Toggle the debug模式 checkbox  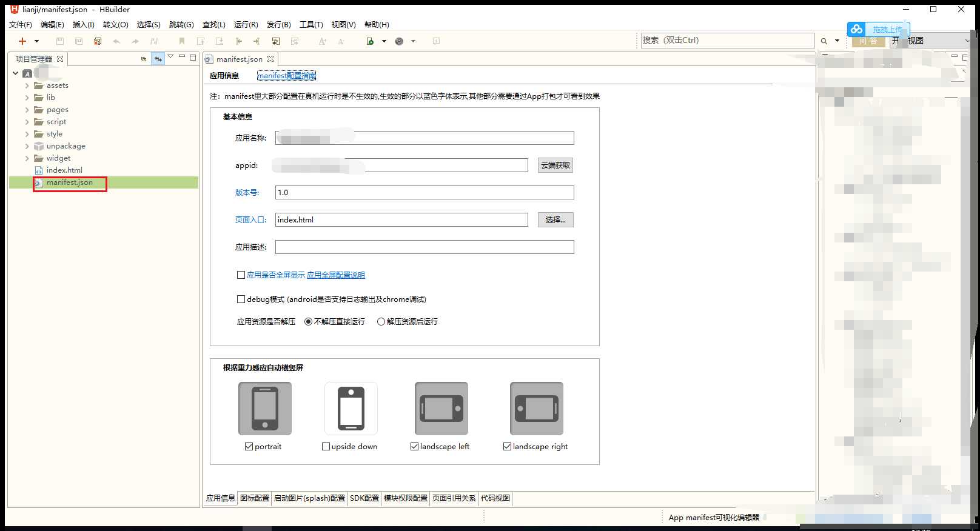pyautogui.click(x=241, y=299)
